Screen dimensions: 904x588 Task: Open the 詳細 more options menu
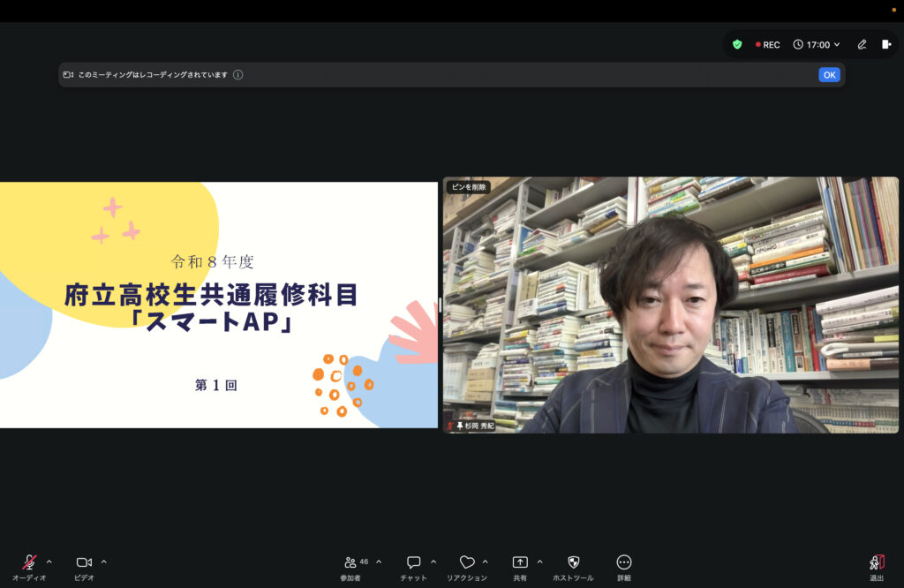(x=624, y=562)
